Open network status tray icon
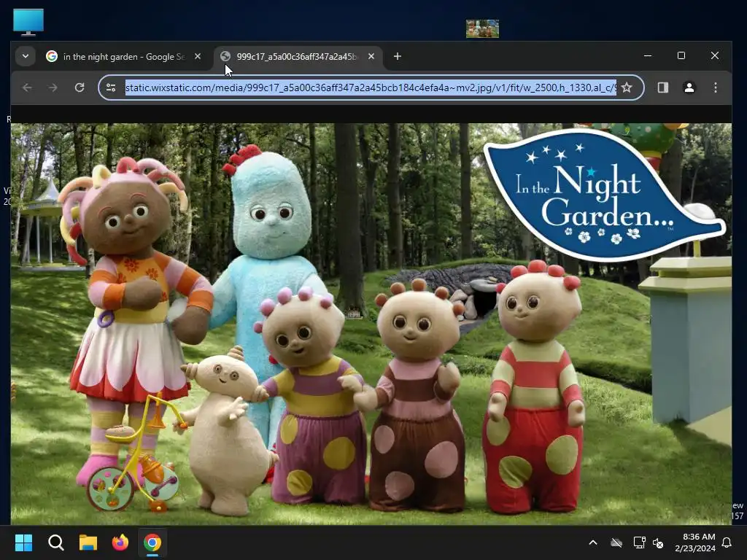Image resolution: width=747 pixels, height=560 pixels. [639, 542]
